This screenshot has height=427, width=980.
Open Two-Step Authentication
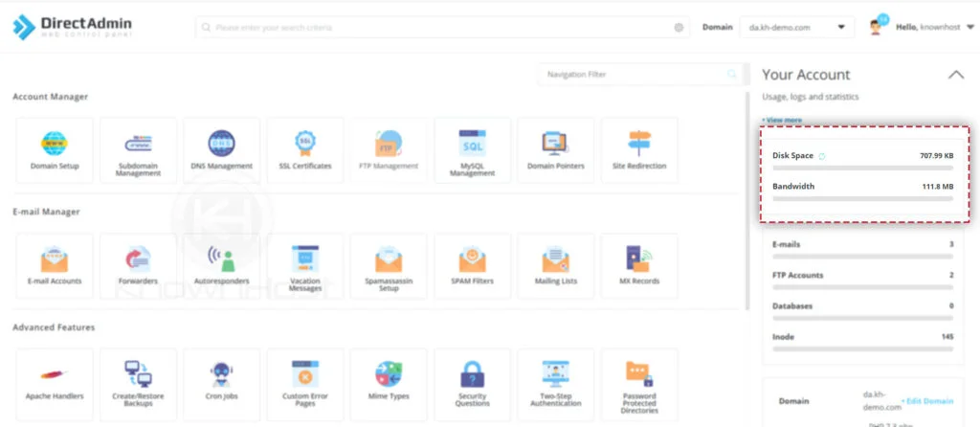(556, 381)
